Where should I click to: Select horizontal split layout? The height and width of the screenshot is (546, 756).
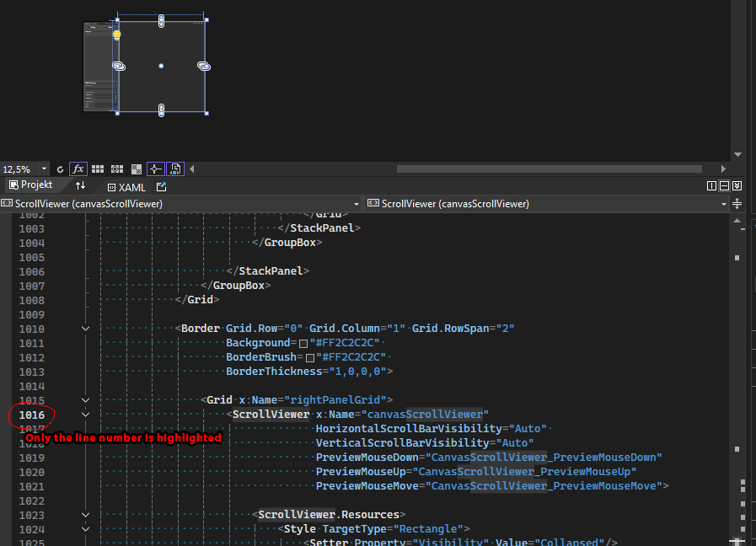(724, 186)
